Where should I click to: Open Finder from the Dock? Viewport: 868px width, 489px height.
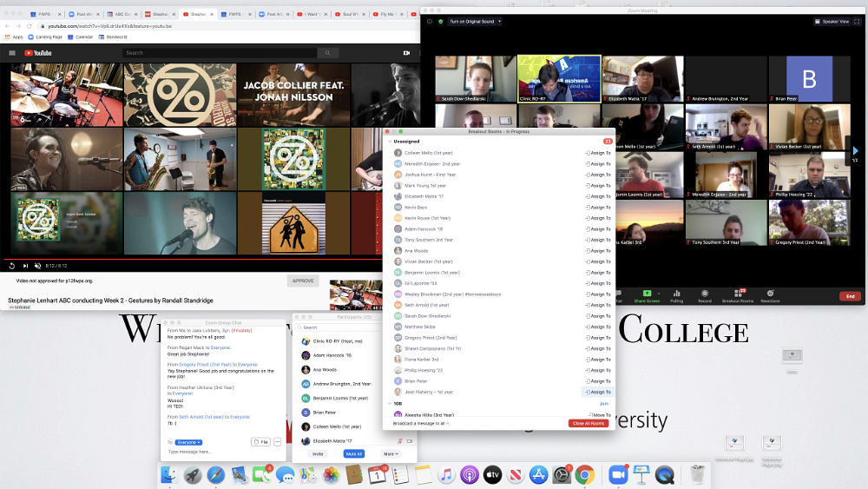169,474
